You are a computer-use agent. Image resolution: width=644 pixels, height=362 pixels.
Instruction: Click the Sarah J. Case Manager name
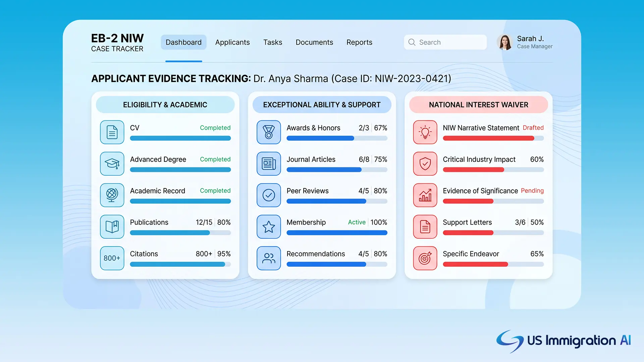[x=535, y=42]
